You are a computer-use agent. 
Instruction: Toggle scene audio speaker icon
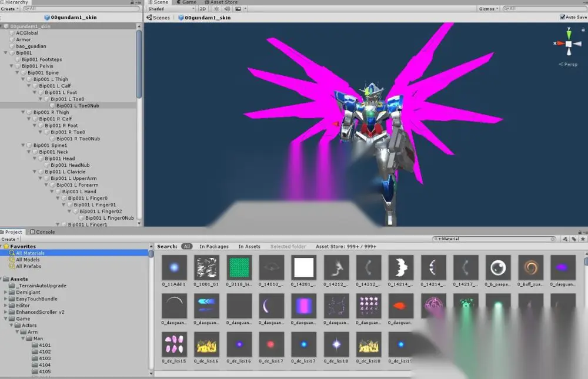pos(227,9)
